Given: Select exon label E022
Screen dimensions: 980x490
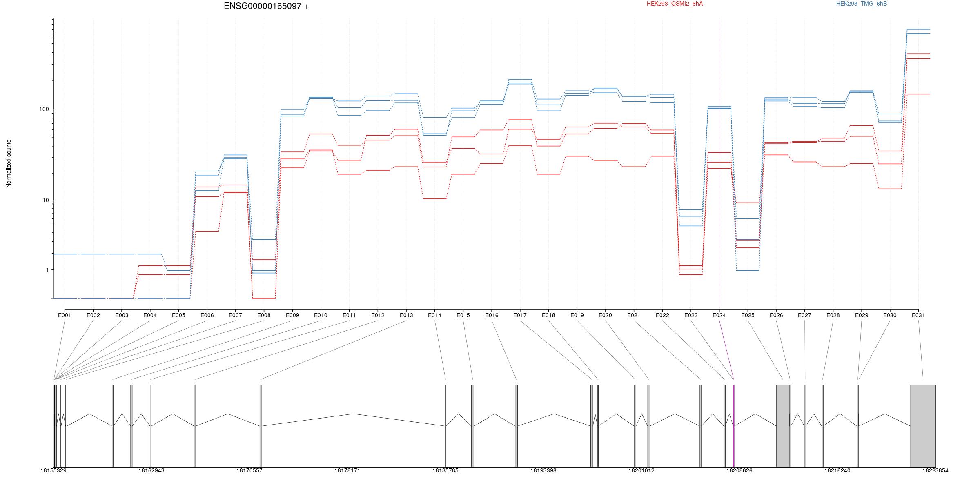Looking at the screenshot, I should point(662,315).
